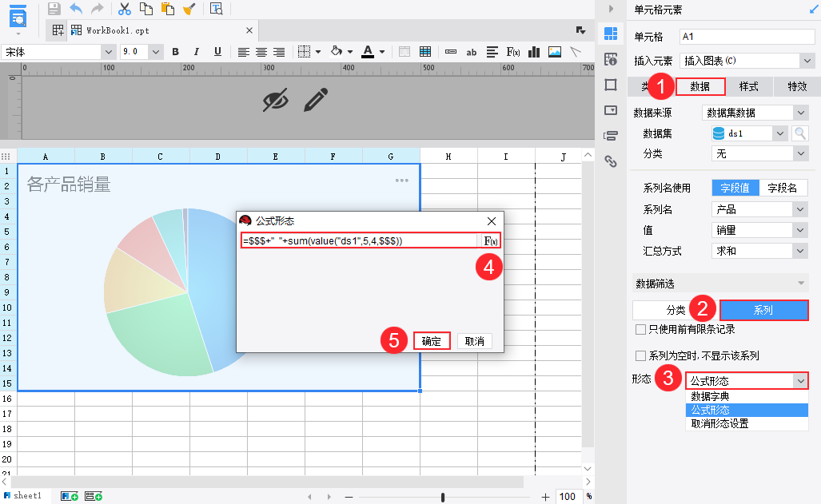
Task: Check 系列为空时,不显示该系列 option
Action: pyautogui.click(x=640, y=355)
